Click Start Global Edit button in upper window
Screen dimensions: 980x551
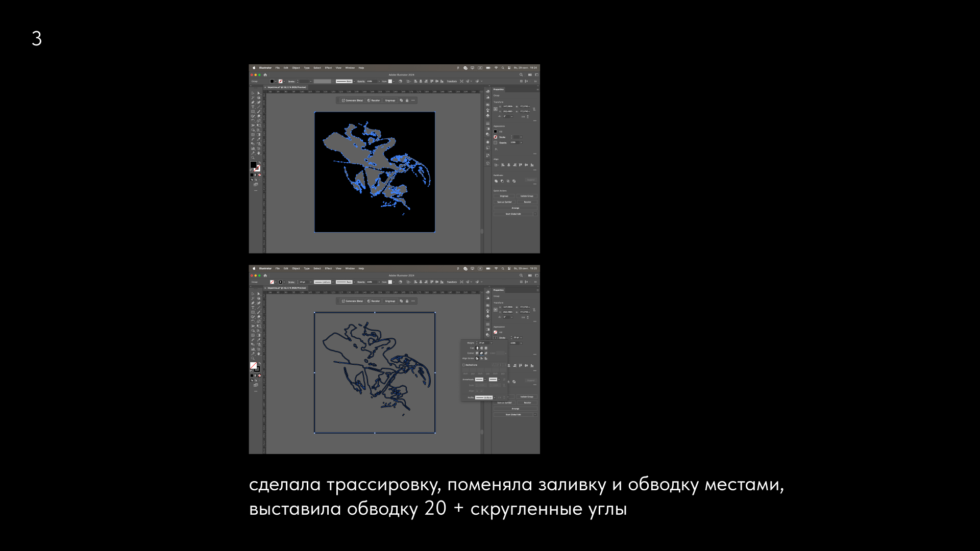[513, 214]
